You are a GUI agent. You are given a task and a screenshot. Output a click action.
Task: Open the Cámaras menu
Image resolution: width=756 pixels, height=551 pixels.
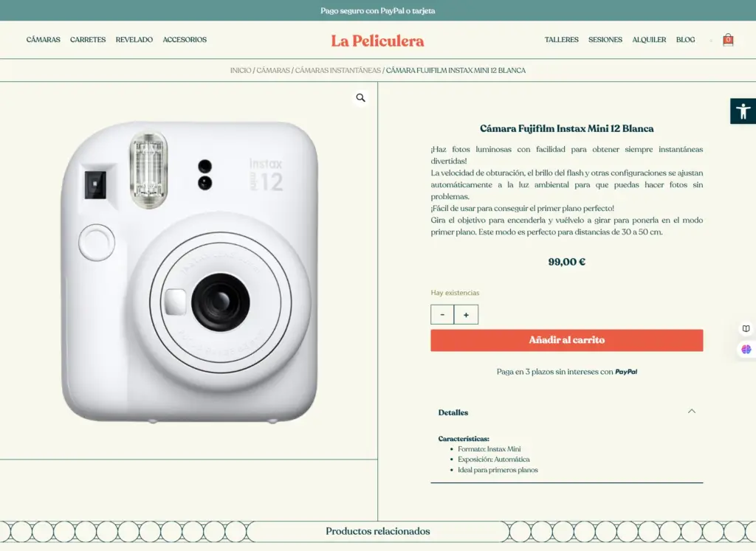[44, 40]
